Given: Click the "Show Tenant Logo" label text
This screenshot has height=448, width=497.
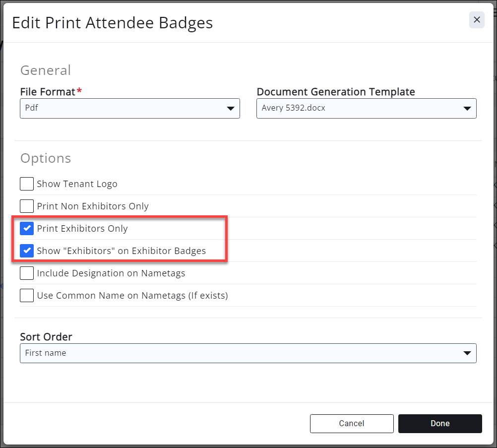Looking at the screenshot, I should 77,184.
